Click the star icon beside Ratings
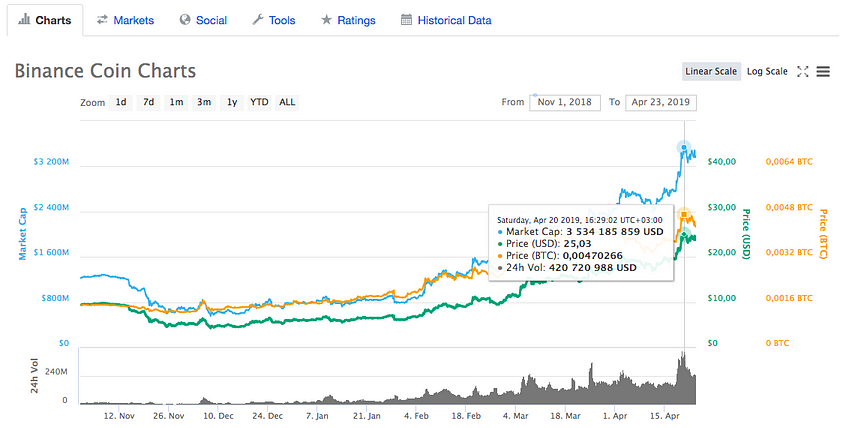The width and height of the screenshot is (846, 428). pyautogui.click(x=326, y=20)
